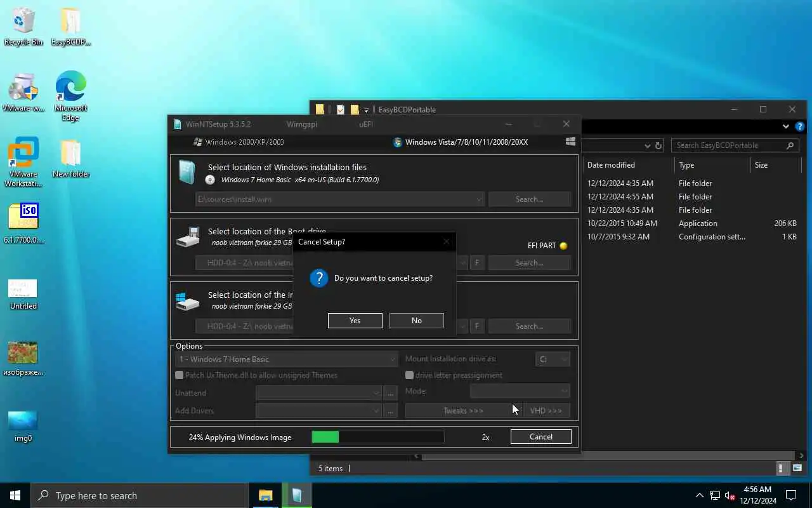This screenshot has height=508, width=812.
Task: Select the img0 desktop image
Action: point(23,426)
